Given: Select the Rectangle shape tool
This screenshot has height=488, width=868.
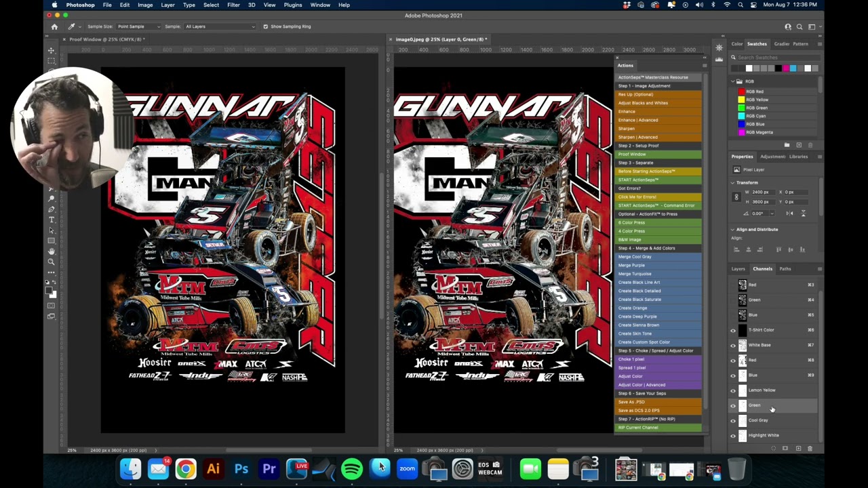Looking at the screenshot, I should (52, 241).
